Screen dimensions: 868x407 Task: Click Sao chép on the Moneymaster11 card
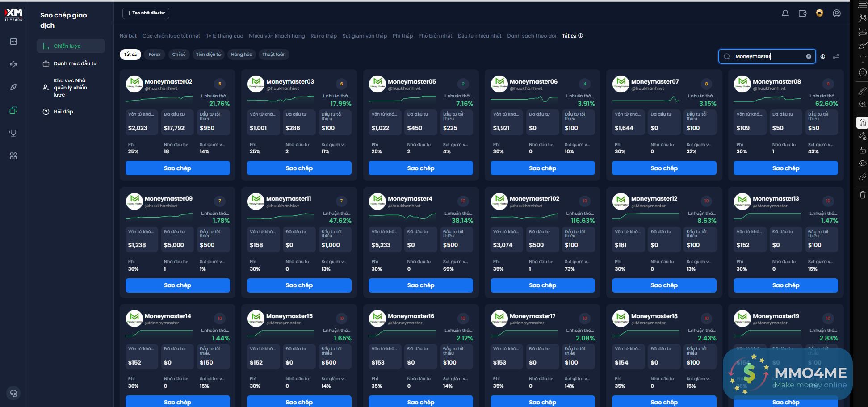tap(299, 285)
